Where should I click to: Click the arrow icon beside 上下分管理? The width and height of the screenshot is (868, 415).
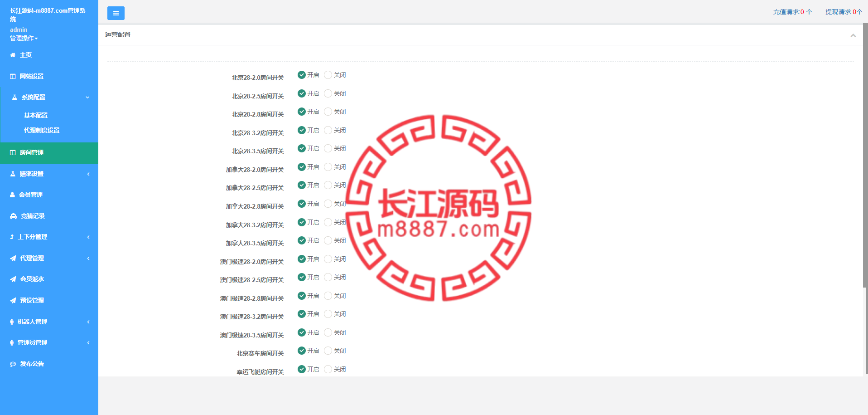point(12,237)
